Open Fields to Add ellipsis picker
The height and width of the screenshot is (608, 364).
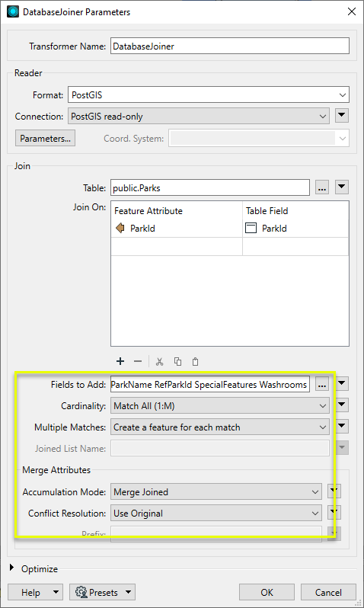(x=322, y=384)
